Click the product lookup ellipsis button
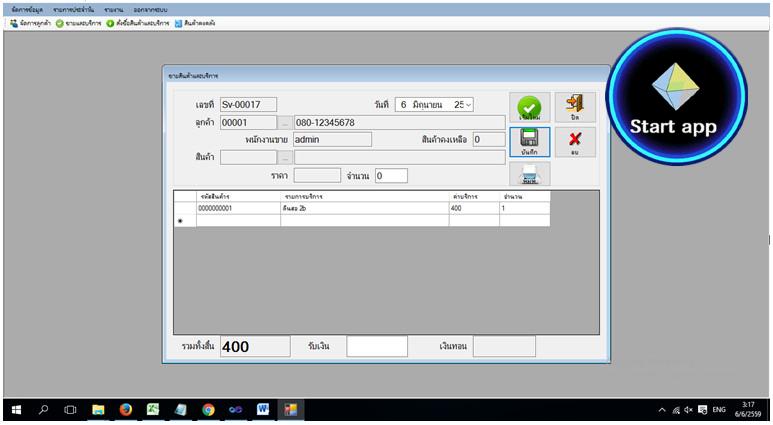Image resolution: width=773 pixels, height=425 pixels. (x=284, y=157)
